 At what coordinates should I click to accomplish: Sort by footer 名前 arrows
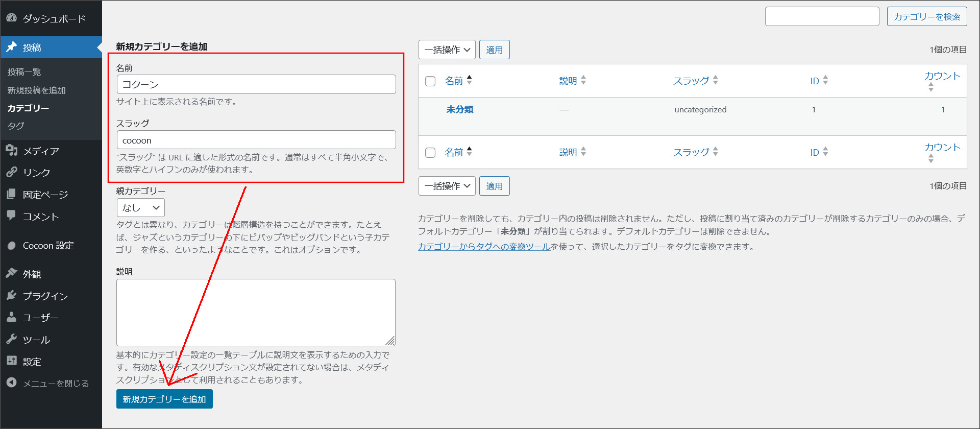(x=469, y=152)
